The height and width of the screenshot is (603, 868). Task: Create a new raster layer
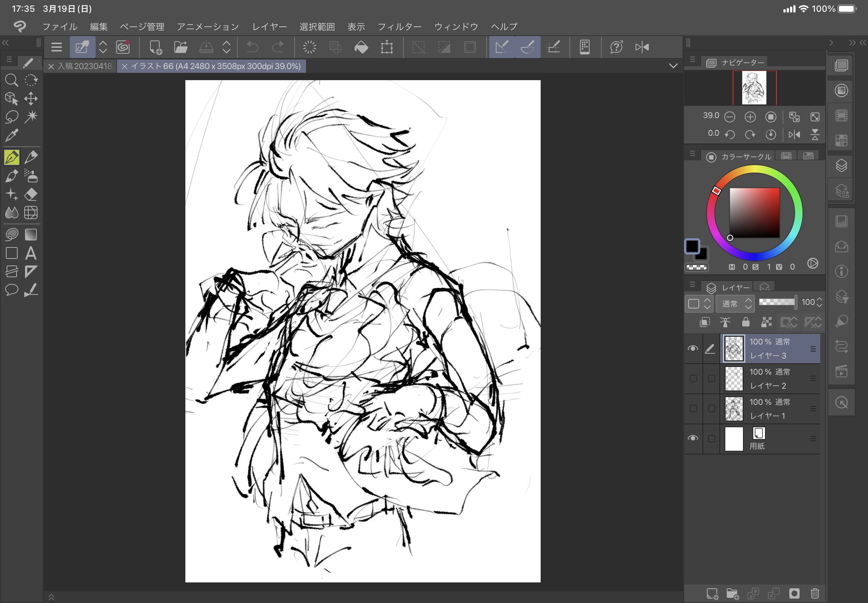[712, 593]
